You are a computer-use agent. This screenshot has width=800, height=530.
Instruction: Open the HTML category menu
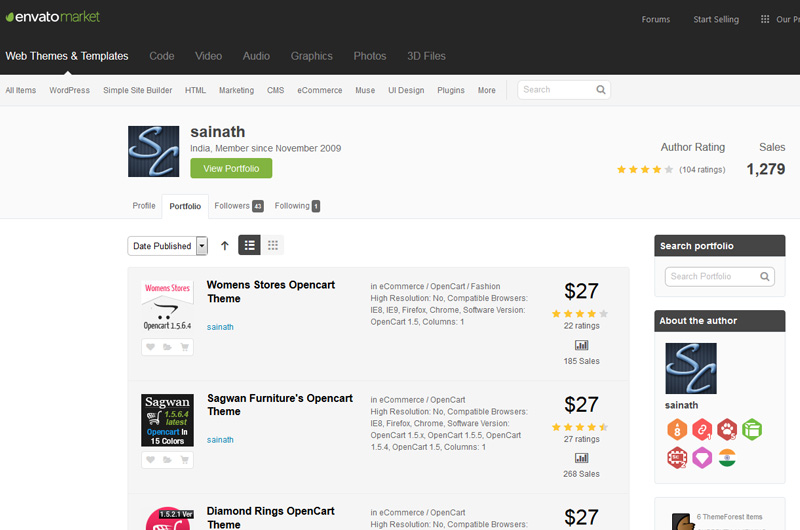(x=195, y=90)
